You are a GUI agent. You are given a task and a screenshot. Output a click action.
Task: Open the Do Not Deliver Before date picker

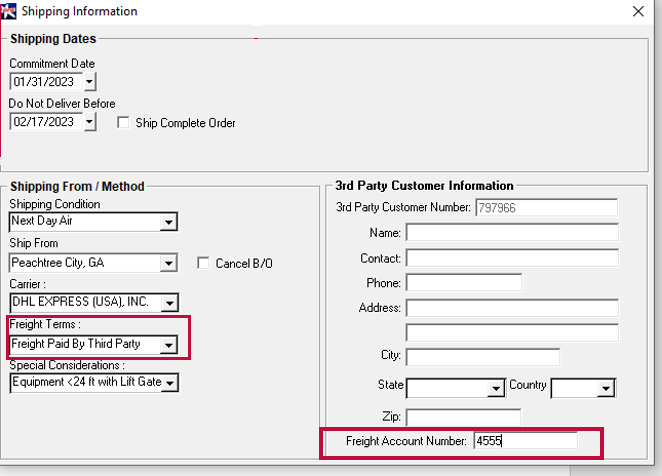[89, 122]
